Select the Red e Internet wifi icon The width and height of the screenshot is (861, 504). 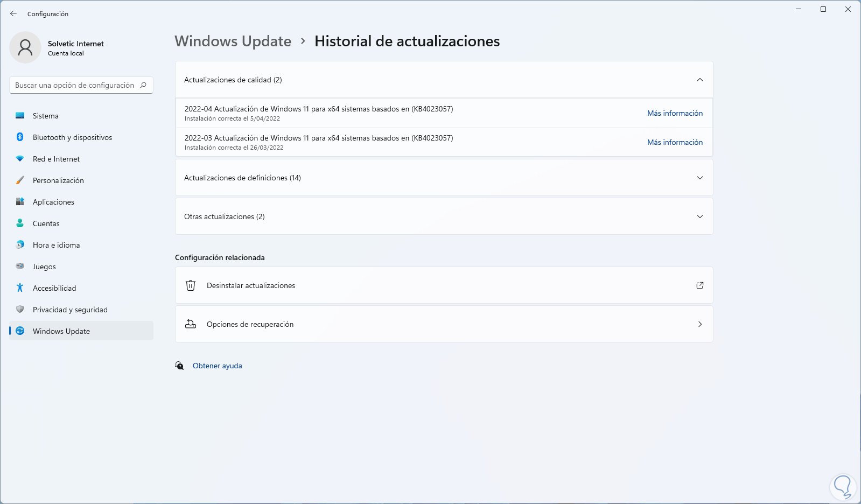[x=20, y=159]
